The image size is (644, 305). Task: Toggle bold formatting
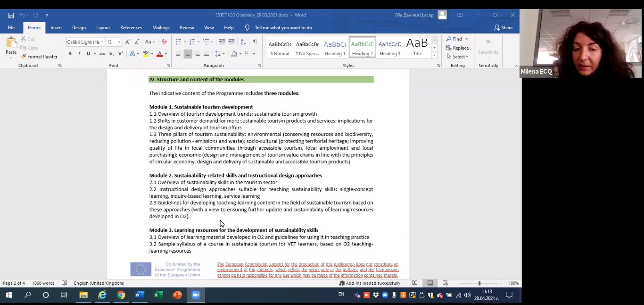tap(70, 54)
